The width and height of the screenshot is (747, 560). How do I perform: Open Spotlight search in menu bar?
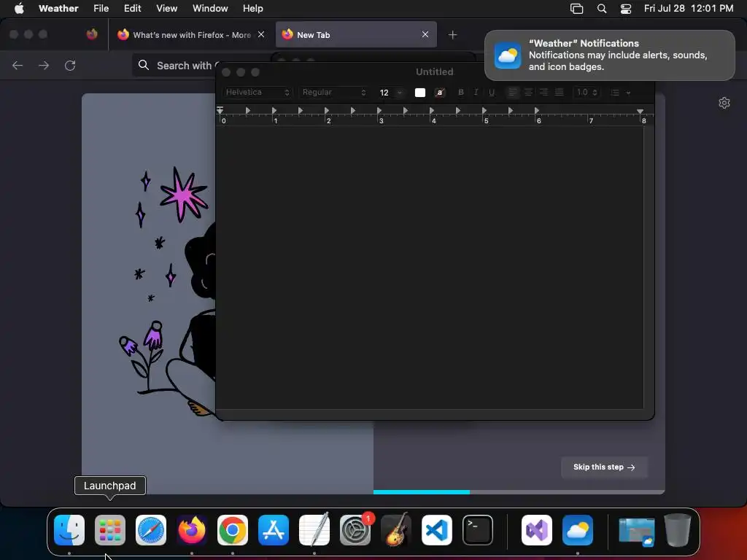(x=602, y=9)
